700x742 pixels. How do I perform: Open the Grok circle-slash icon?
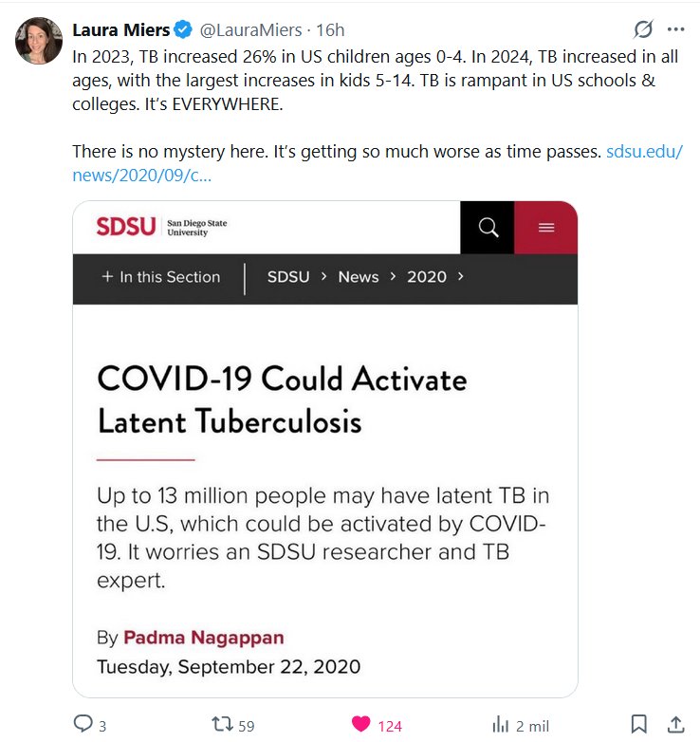[643, 28]
